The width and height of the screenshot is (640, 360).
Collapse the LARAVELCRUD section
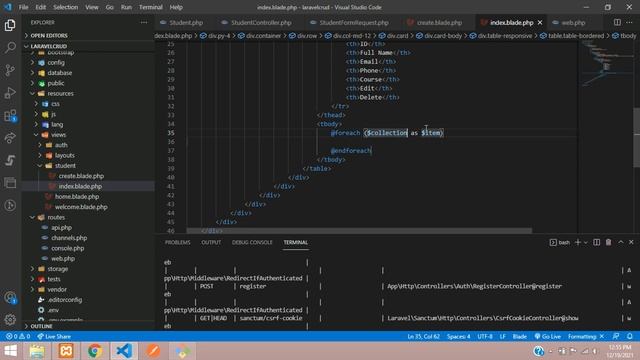88,46
